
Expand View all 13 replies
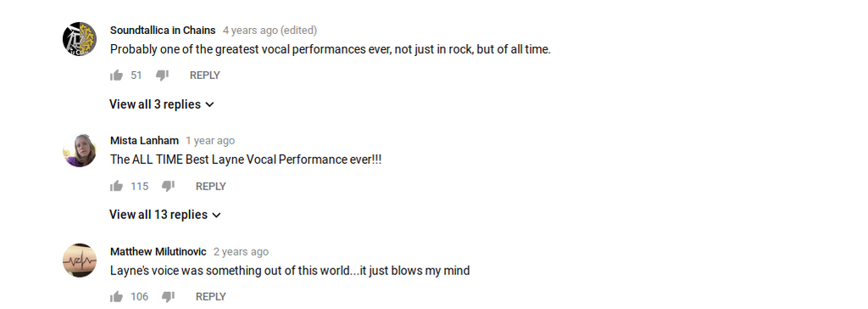pos(165,215)
